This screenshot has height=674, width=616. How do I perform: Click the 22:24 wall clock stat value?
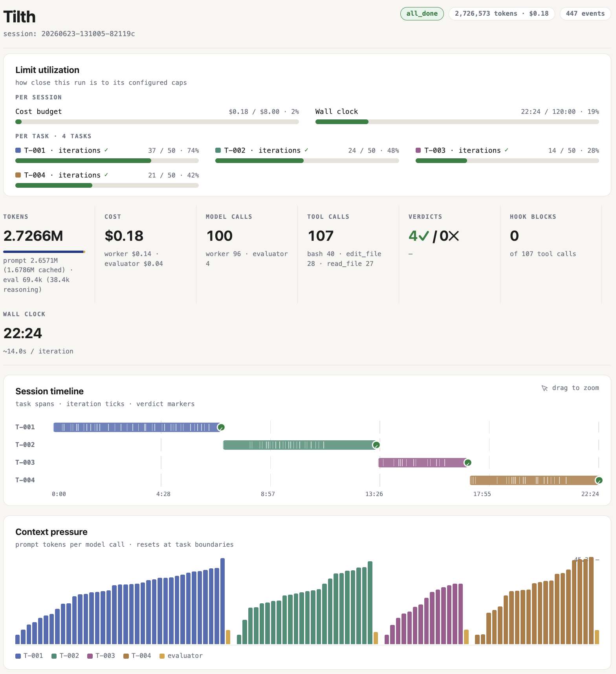click(x=23, y=333)
